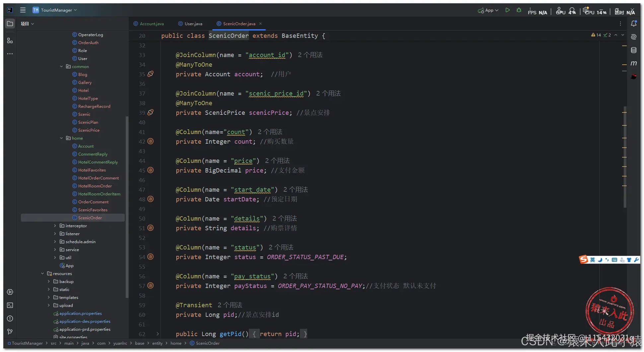Expand the interceptor package
The width and height of the screenshot is (644, 352).
[x=55, y=226]
